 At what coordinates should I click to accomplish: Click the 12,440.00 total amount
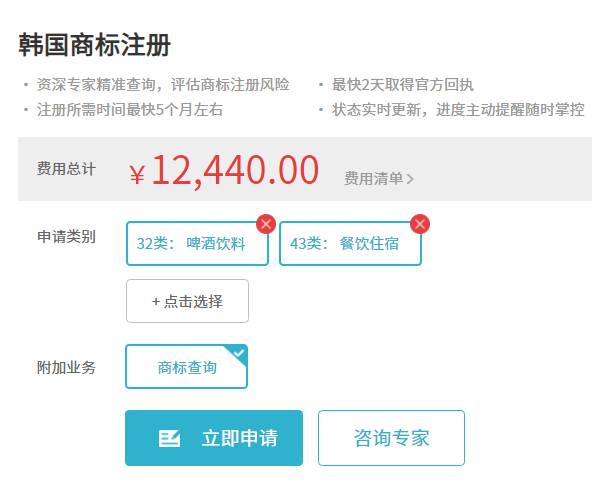235,170
